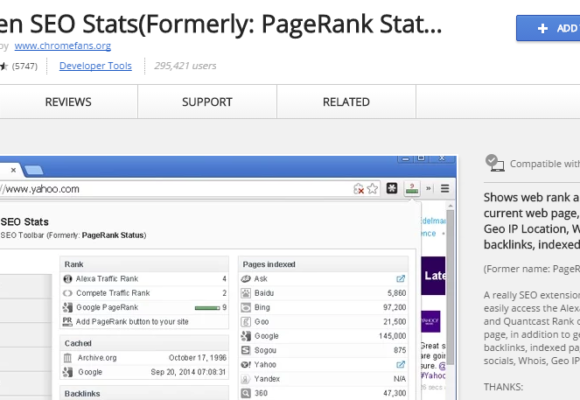The width and height of the screenshot is (580, 400).
Task: Click the 360 indexed count 47,300
Action: pos(395,393)
